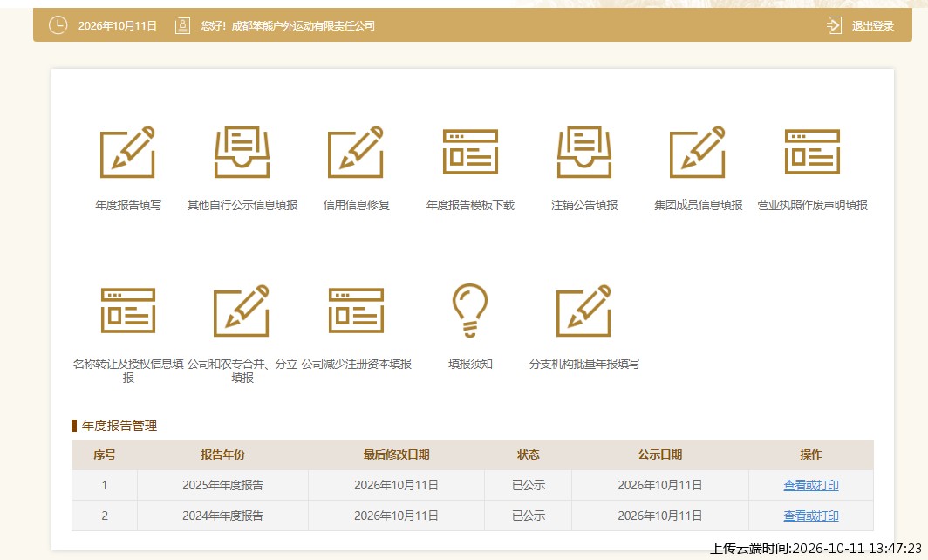This screenshot has height=560, width=928.
Task: Click the 公示日期 column header
Action: (660, 454)
